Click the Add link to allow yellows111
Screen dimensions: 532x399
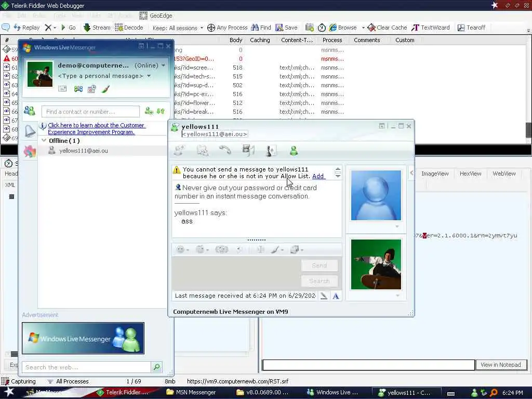318,176
